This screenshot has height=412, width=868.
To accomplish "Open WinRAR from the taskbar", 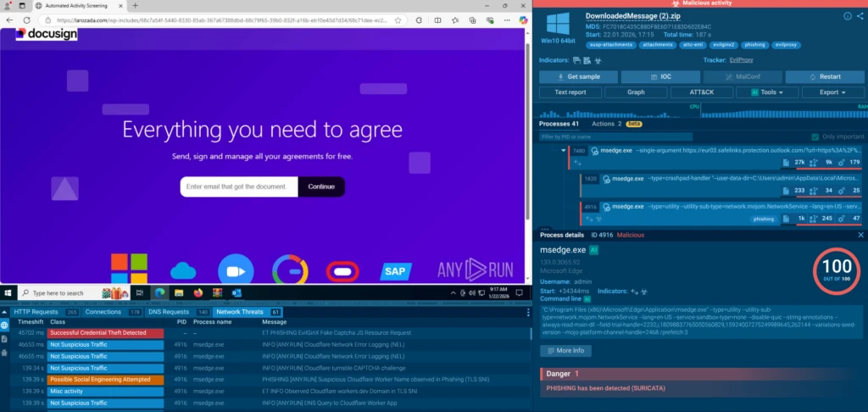I will point(218,293).
